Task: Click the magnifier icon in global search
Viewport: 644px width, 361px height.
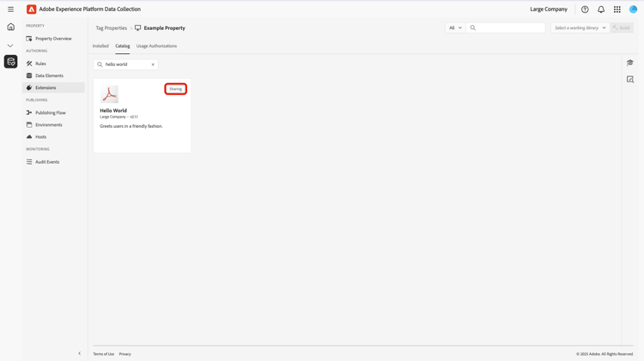Action: pyautogui.click(x=473, y=28)
